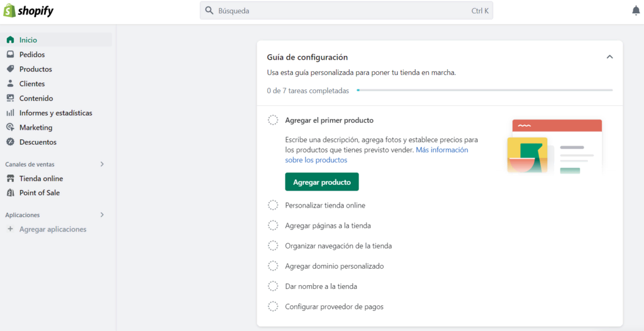
Task: Expand Aplicaciones section chevron
Action: coord(102,215)
